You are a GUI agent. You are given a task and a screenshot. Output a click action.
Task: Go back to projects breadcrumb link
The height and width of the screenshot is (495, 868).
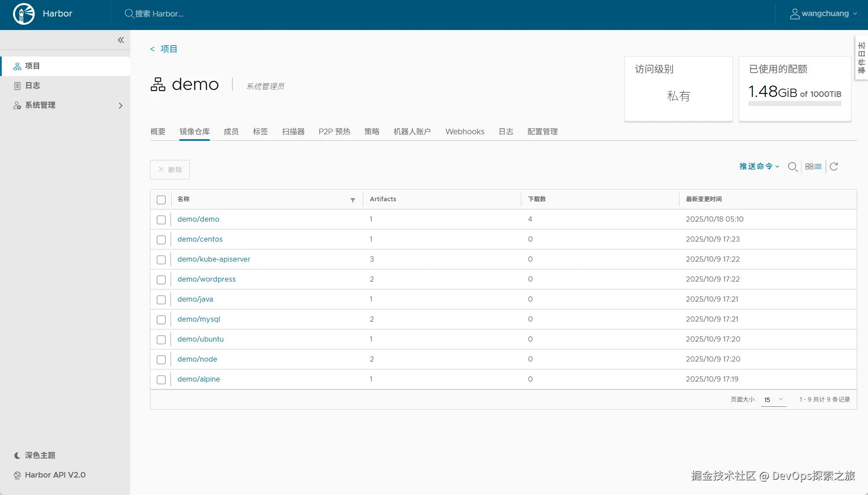[168, 49]
